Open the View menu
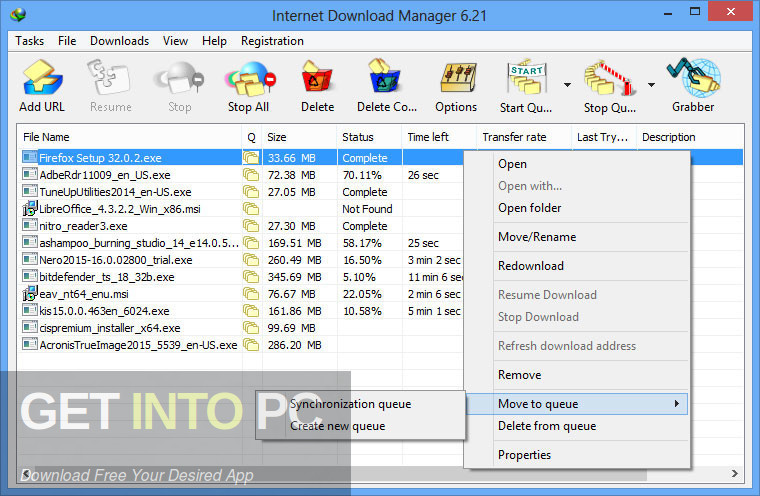760x496 pixels. tap(175, 41)
